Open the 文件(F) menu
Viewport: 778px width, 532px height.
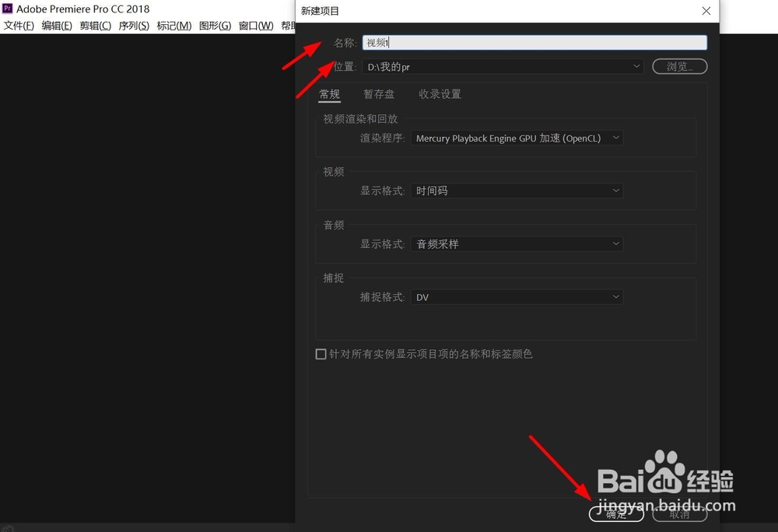tap(19, 26)
